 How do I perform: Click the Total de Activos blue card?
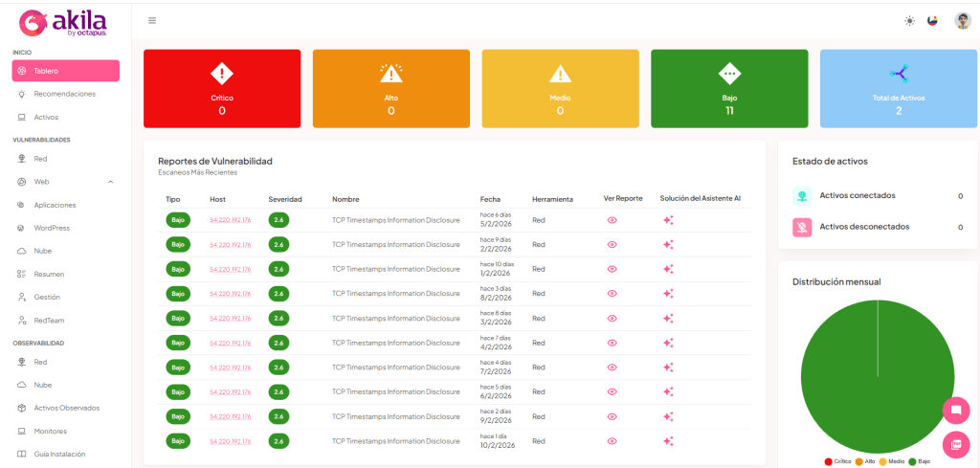click(898, 89)
